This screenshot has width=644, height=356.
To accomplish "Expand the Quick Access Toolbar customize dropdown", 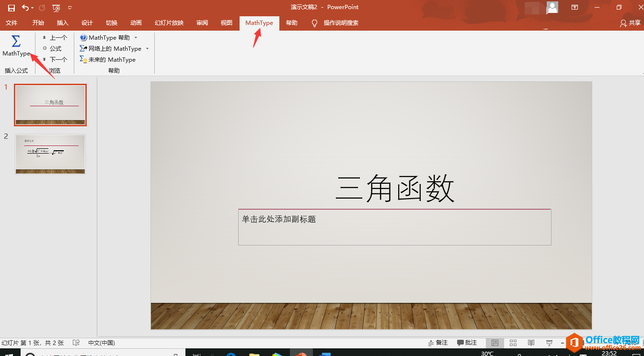I will [x=70, y=7].
